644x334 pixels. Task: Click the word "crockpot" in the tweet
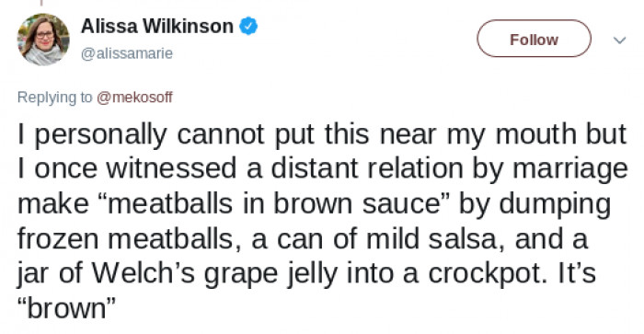tap(484, 274)
